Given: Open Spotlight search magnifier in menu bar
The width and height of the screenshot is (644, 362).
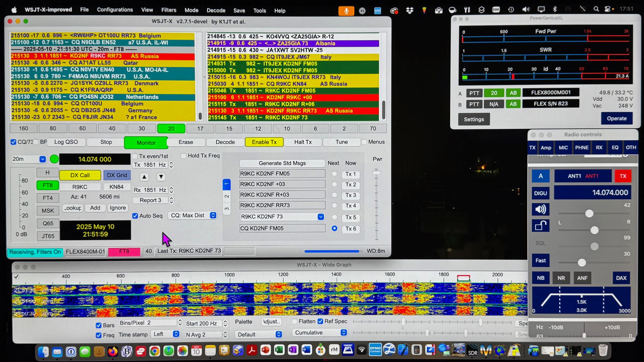Looking at the screenshot, I should [x=596, y=9].
